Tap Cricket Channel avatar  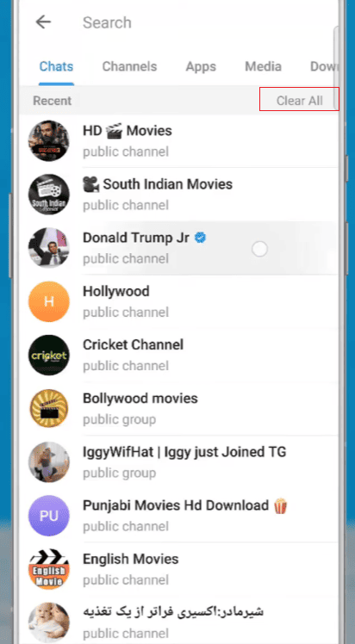pos(49,355)
